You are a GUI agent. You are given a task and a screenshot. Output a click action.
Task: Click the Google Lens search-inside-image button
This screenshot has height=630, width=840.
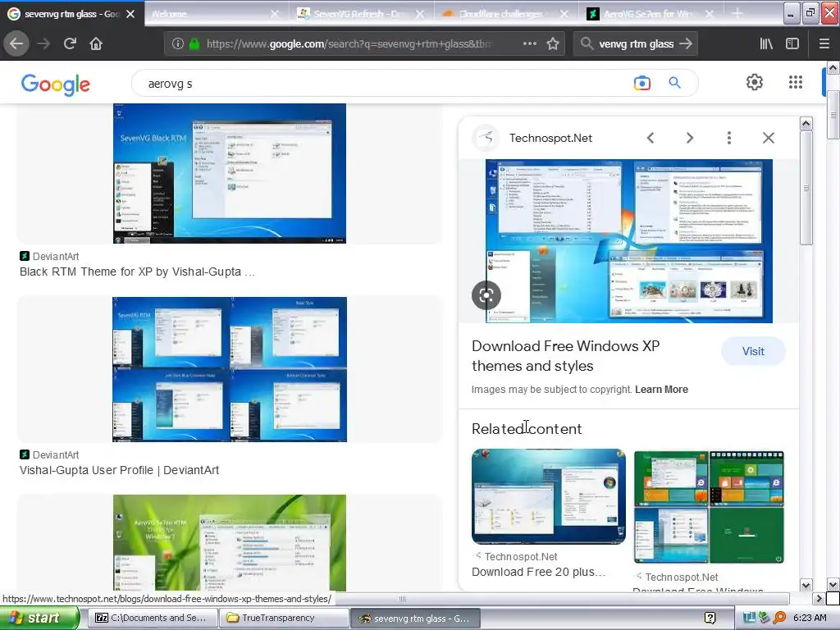[x=486, y=295]
